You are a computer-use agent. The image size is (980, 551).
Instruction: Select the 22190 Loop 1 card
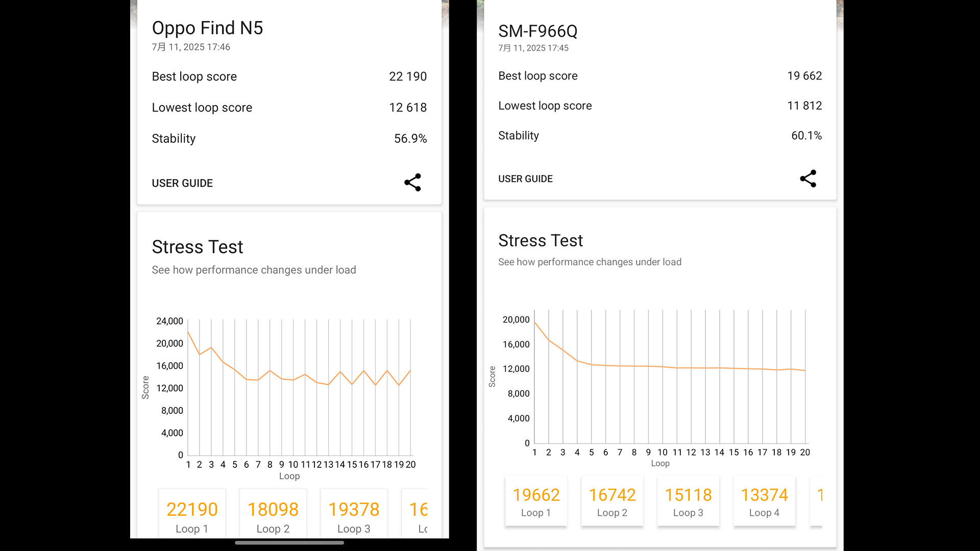click(x=192, y=514)
